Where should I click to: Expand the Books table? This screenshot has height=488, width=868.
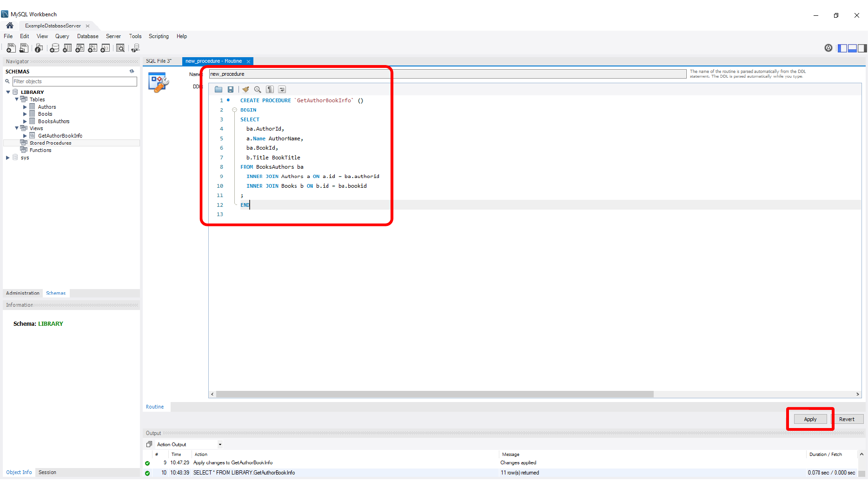point(25,114)
